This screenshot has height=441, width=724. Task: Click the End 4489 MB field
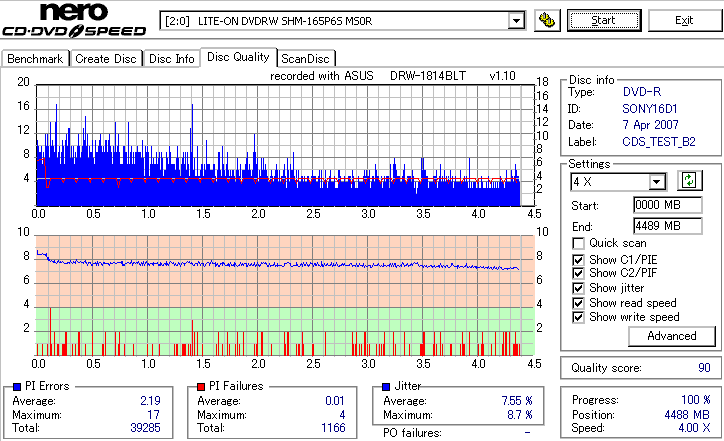click(x=668, y=226)
